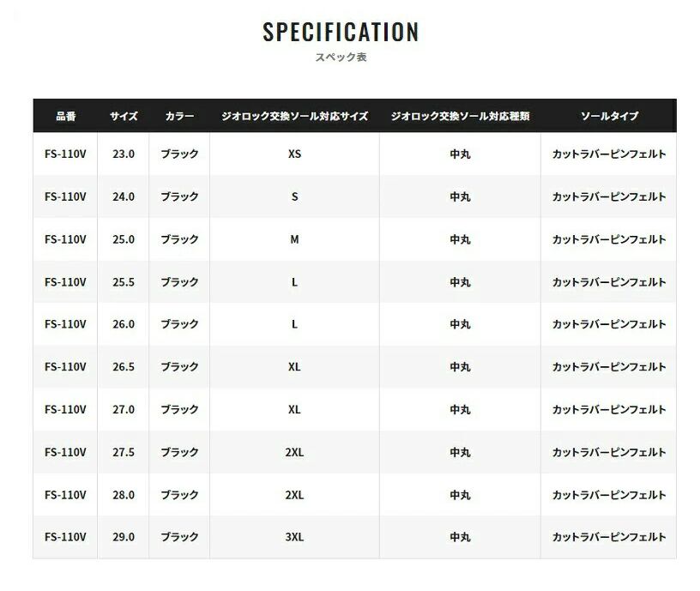Screen dimensions: 700x591
Task: Click the ソールタイプ column header
Action: (x=609, y=116)
